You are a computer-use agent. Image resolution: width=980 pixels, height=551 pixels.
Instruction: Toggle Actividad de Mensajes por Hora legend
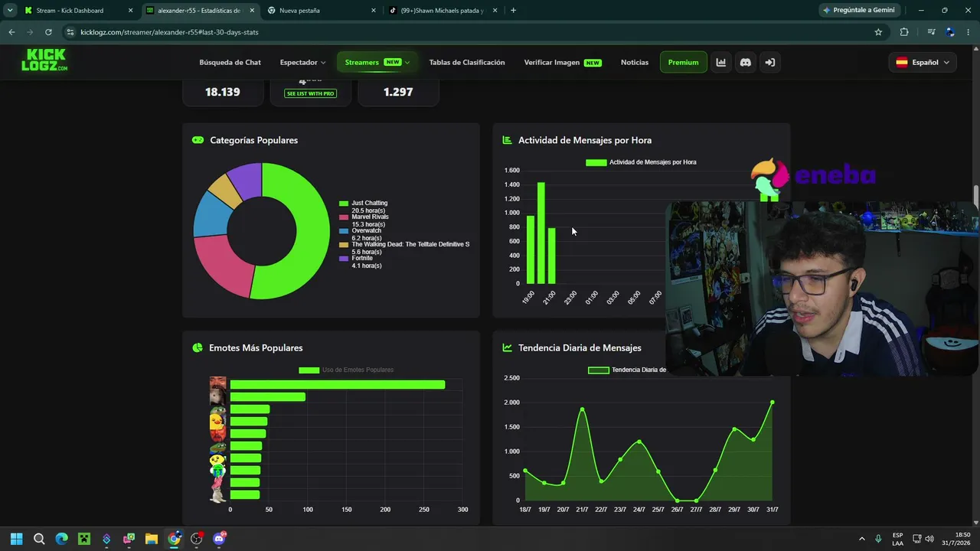tap(641, 162)
